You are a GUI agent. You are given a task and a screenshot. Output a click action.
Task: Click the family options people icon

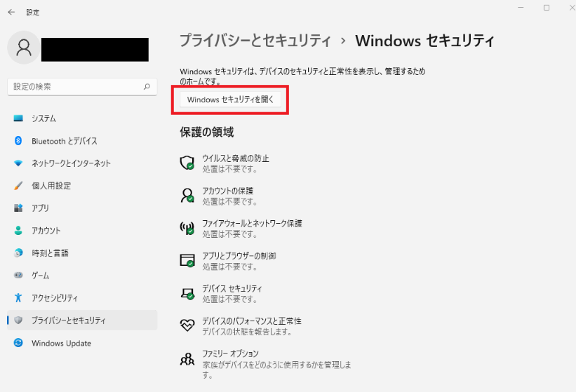(187, 359)
